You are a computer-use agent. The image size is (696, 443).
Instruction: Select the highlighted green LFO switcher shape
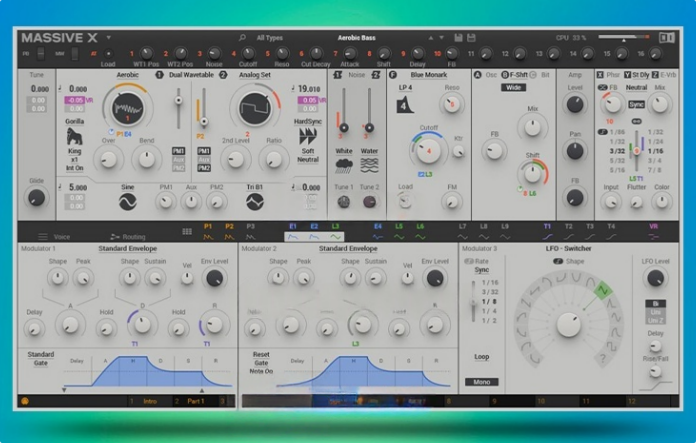coord(603,291)
